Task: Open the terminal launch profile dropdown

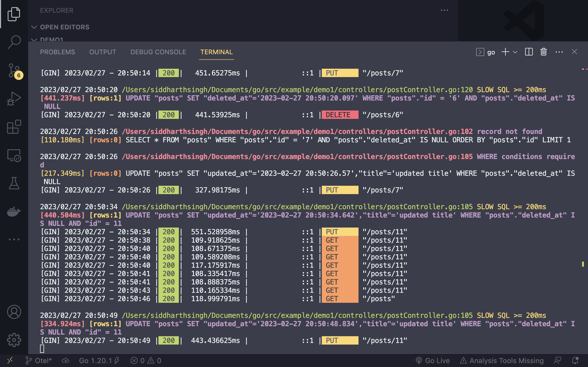Action: [515, 52]
